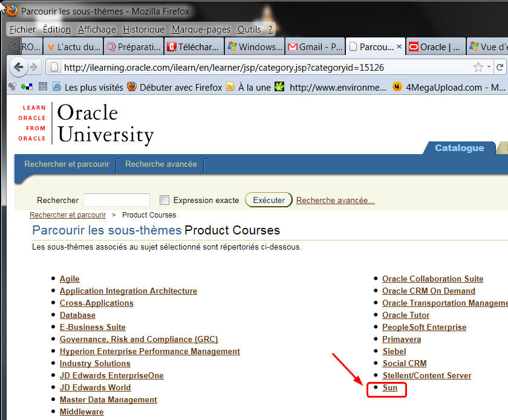Open the Marque-pages menu
508x420 pixels.
pyautogui.click(x=201, y=30)
